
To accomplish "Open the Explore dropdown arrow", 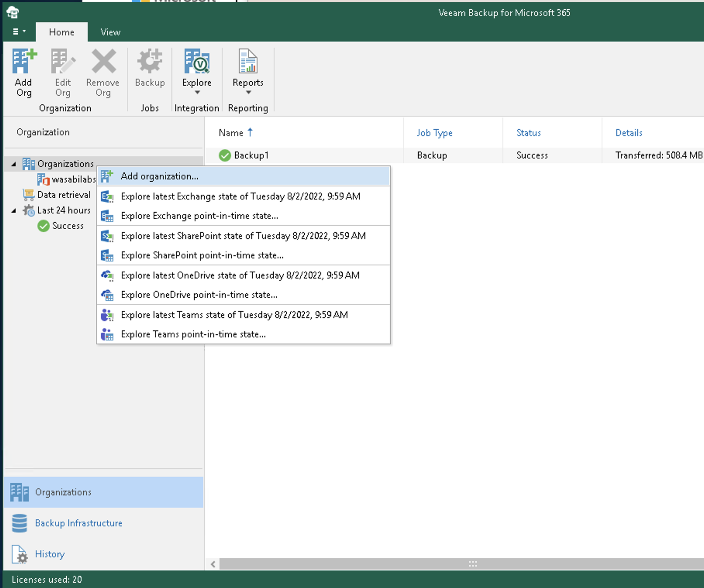I will click(x=197, y=93).
